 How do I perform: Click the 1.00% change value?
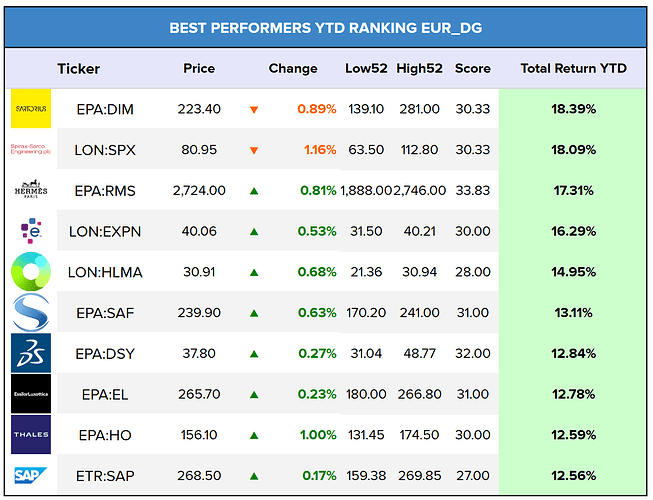point(318,435)
